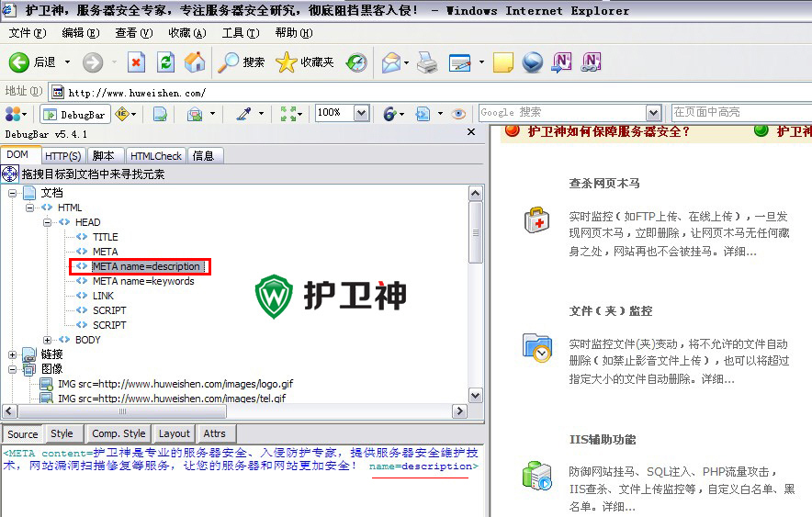
Task: Collapse the HEAD tree node
Action: click(x=47, y=222)
